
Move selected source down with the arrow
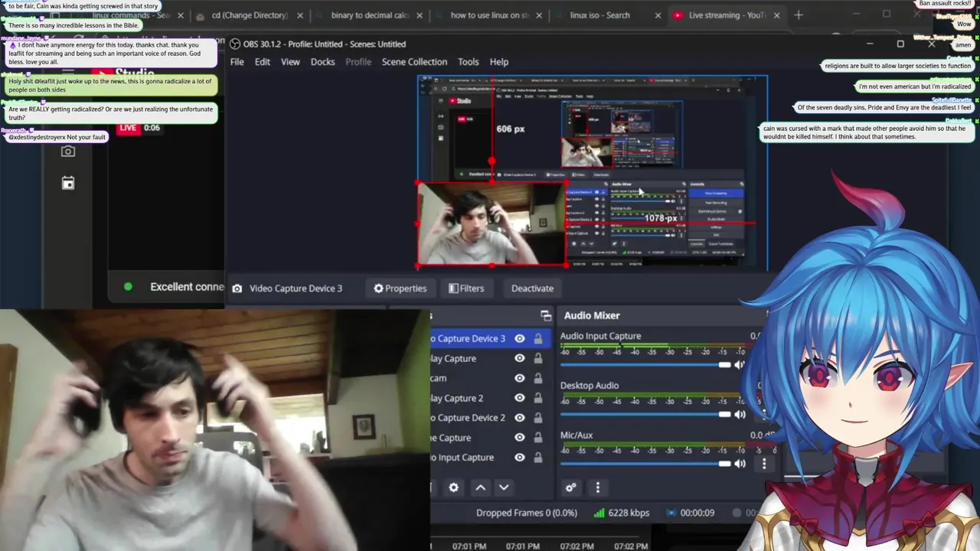(x=504, y=487)
